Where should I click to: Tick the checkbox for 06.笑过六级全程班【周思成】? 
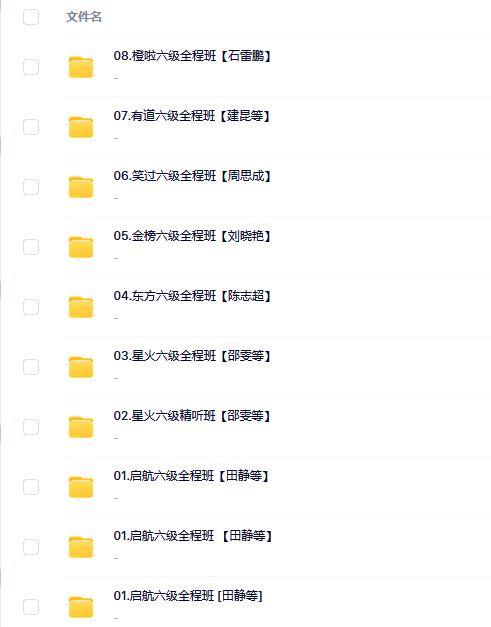coord(31,187)
